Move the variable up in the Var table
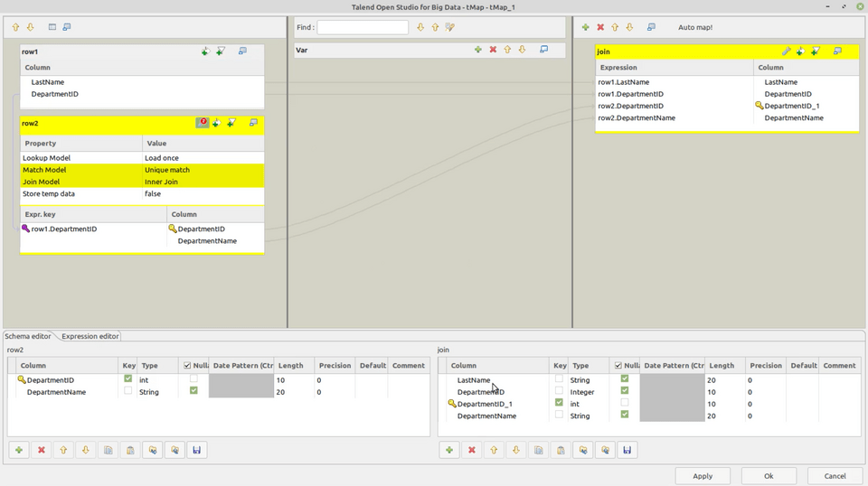This screenshot has width=868, height=486. coord(507,50)
